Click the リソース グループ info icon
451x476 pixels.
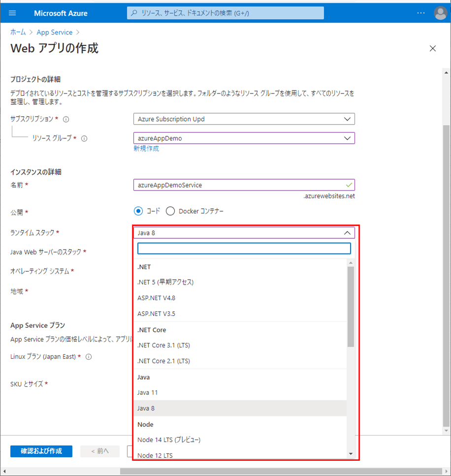tap(84, 139)
